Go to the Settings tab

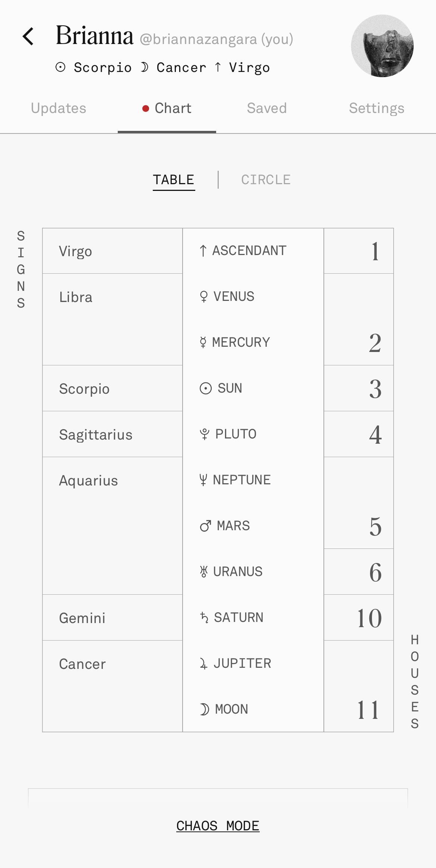coord(376,108)
